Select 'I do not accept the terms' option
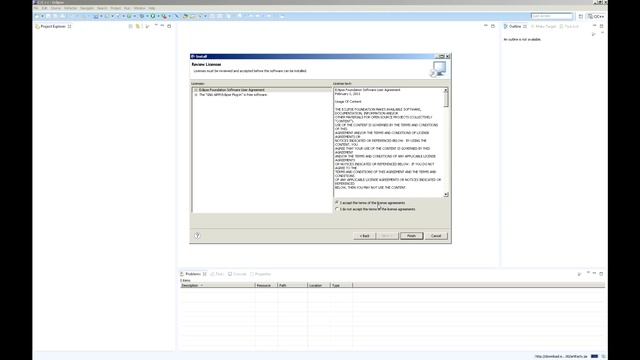This screenshot has height=360, width=640. (337, 209)
